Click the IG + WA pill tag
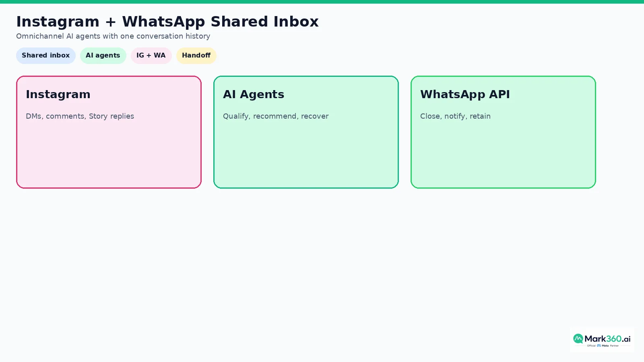Viewport: 644px width, 362px height. (x=151, y=56)
